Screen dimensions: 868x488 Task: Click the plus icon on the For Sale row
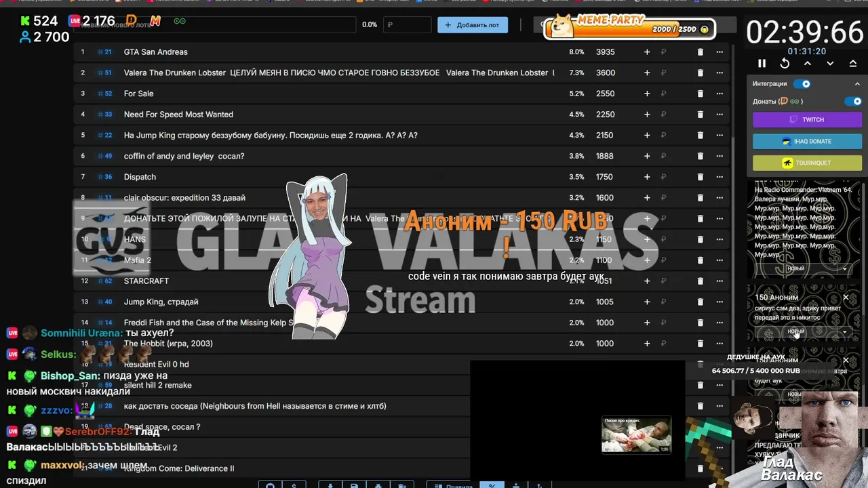pyautogui.click(x=647, y=94)
